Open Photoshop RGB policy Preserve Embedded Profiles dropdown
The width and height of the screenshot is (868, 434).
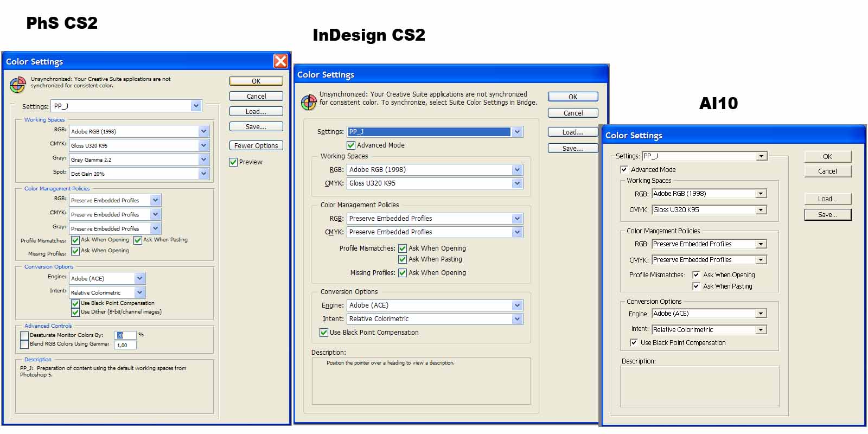(115, 200)
